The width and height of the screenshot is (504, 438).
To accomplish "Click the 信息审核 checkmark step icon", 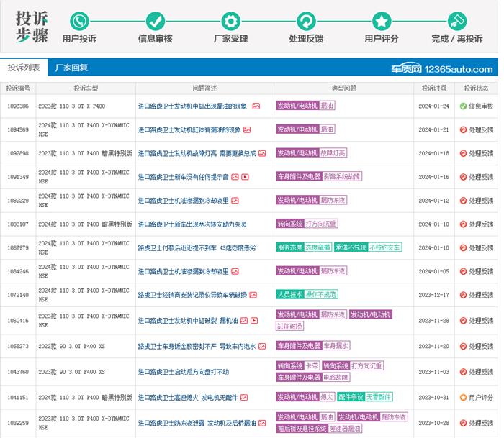I will pos(156,21).
